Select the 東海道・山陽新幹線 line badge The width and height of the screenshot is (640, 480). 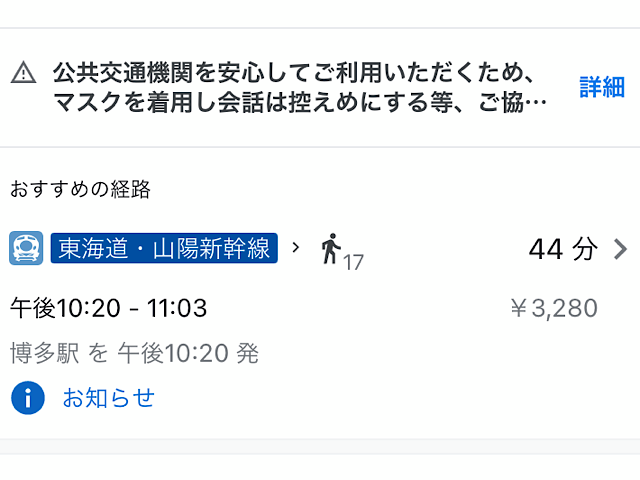click(164, 248)
